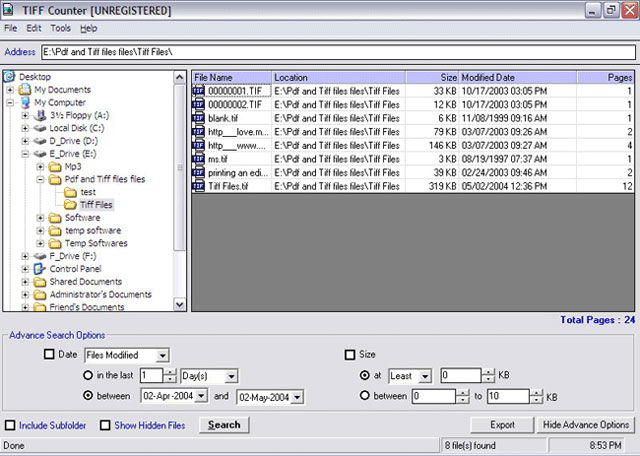Open the Day(s) unit dropdown
Screen dimensions: 640x456
[231, 376]
